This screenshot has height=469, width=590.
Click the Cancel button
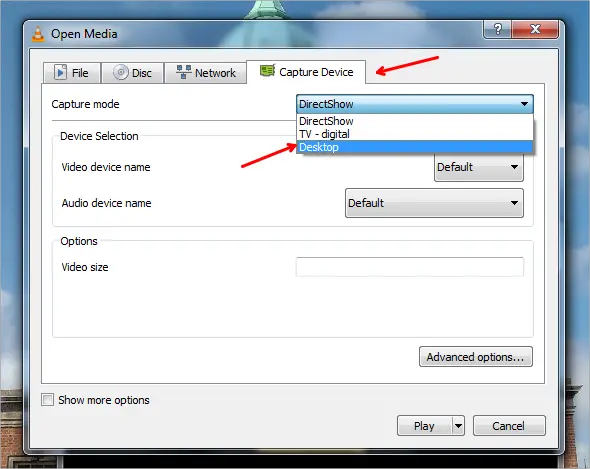tap(509, 426)
